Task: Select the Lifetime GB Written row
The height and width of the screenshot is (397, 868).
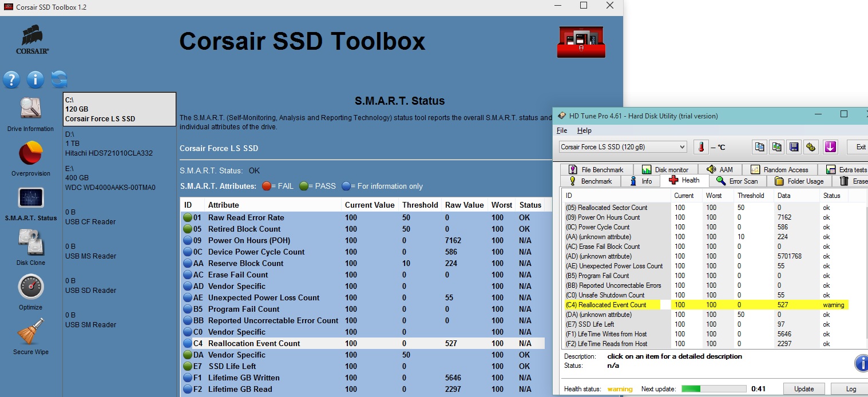Action: coord(363,378)
